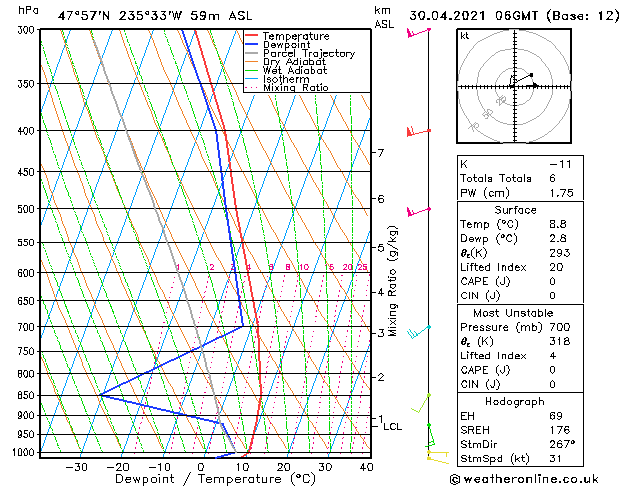629x486 pixels.
Task: Click the 'kt' unit label in hodograph
Action: pos(465,36)
